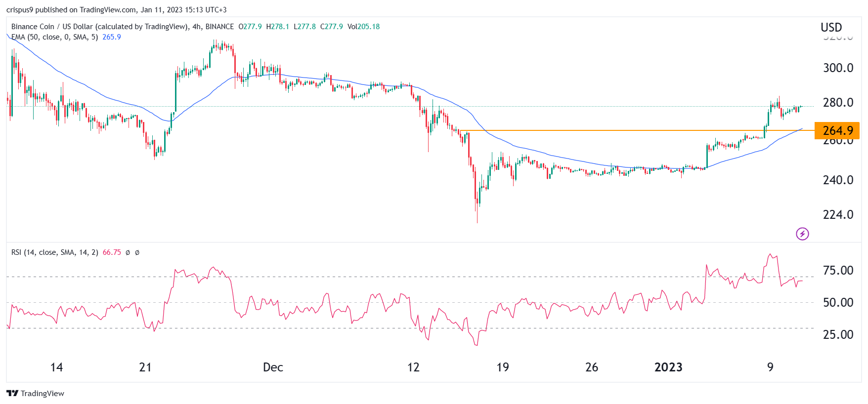Click the volume value Vol205.18

(x=364, y=27)
